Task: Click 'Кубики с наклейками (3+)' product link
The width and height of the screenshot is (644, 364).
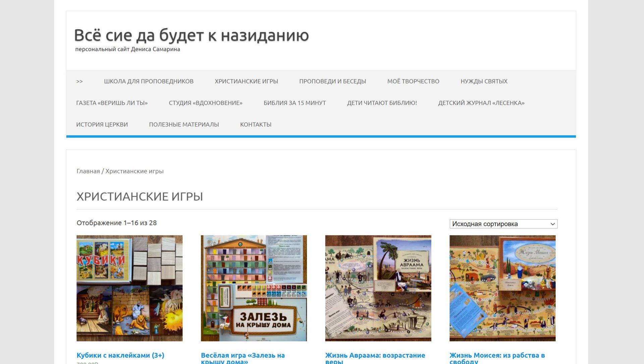Action: pyautogui.click(x=120, y=355)
